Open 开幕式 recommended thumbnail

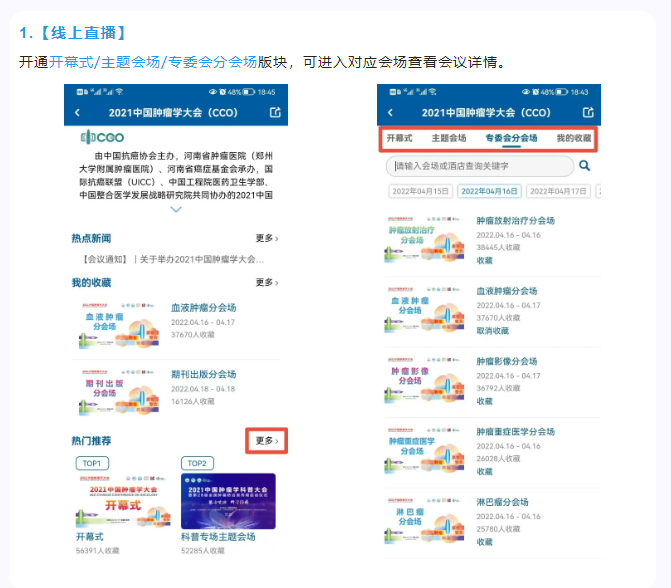tap(123, 501)
